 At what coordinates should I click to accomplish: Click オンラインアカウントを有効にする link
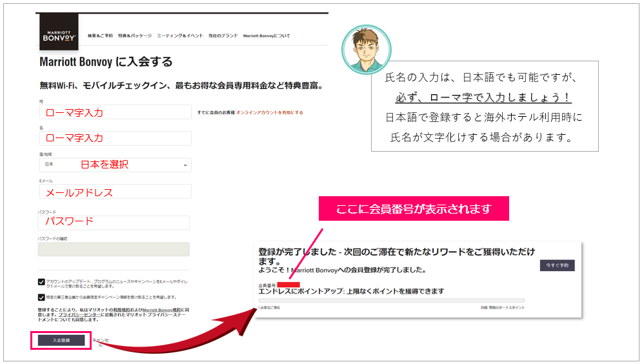point(270,112)
